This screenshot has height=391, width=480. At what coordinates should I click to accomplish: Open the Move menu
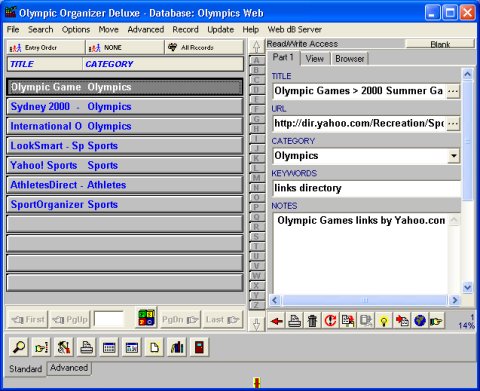tap(108, 29)
